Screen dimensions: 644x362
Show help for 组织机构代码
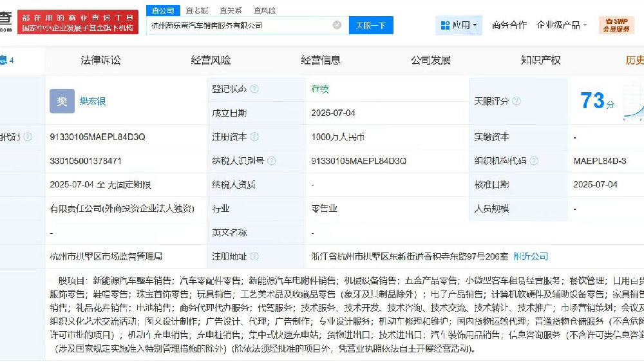coord(533,160)
